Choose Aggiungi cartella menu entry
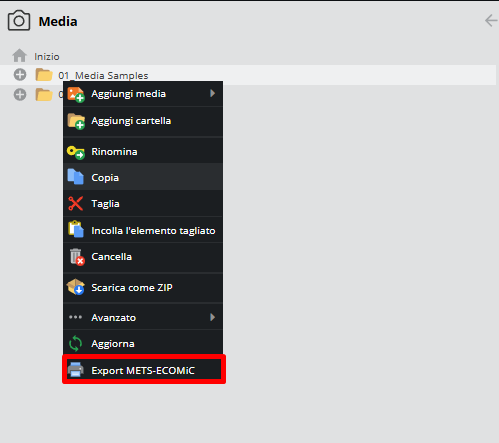Screen dimensions: 499x443 (143, 121)
